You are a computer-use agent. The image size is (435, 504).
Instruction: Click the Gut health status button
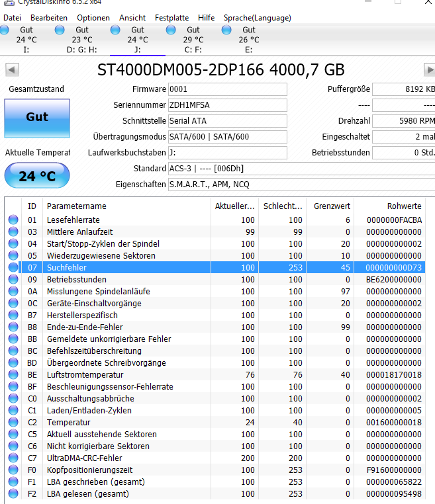coord(37,118)
